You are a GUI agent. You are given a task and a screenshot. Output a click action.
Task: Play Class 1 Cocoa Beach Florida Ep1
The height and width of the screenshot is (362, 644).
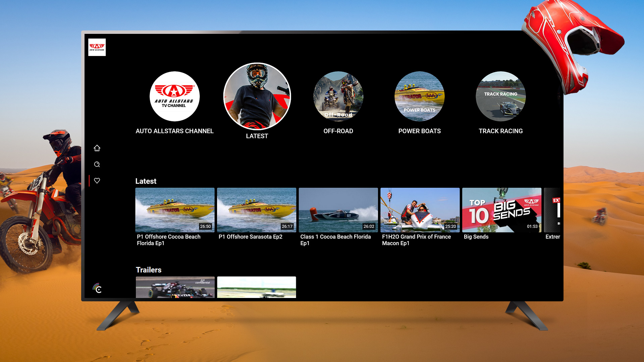point(338,210)
